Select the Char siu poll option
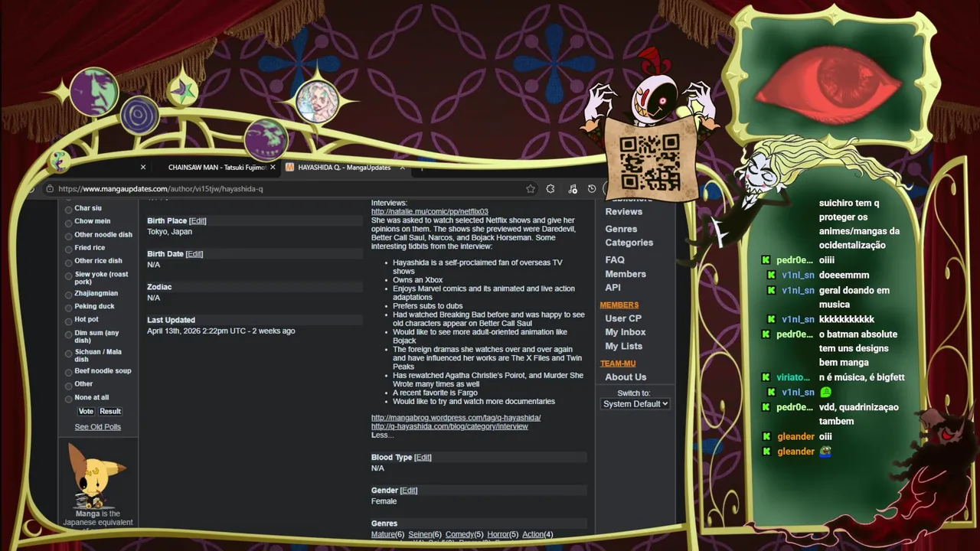 [68, 209]
